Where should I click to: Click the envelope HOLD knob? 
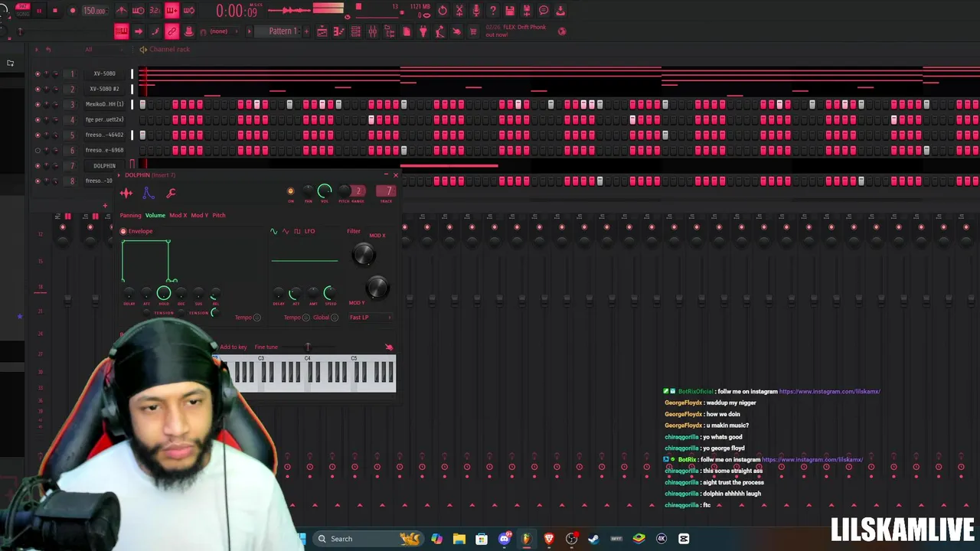click(164, 293)
